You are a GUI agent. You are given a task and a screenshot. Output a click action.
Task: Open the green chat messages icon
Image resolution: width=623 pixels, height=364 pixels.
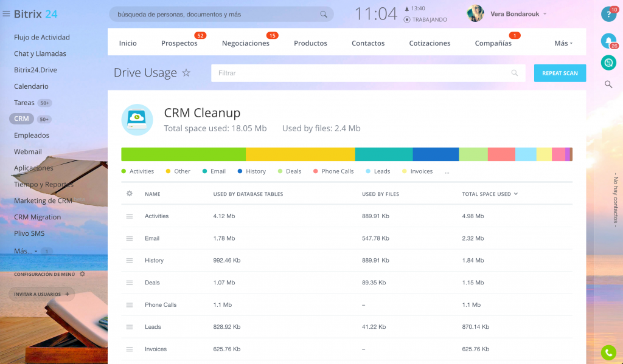[x=608, y=63]
